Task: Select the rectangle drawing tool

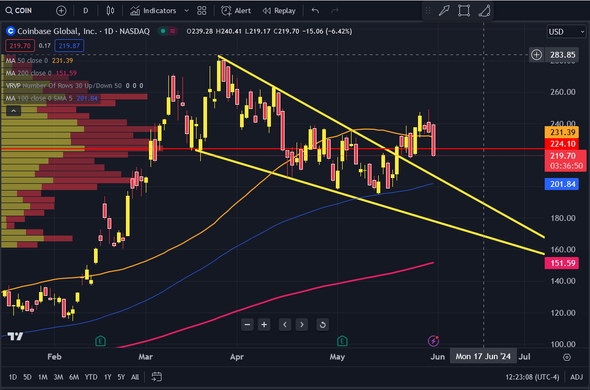Action: click(464, 11)
